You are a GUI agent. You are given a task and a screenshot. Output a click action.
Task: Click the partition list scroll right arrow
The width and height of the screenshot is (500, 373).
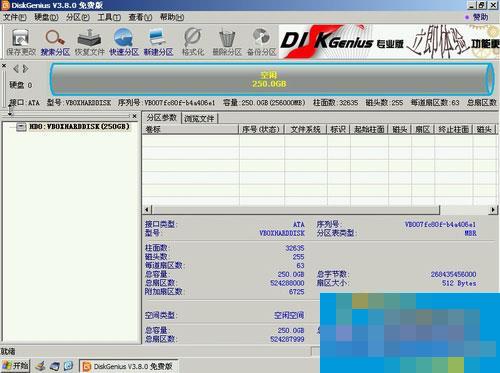point(493,210)
